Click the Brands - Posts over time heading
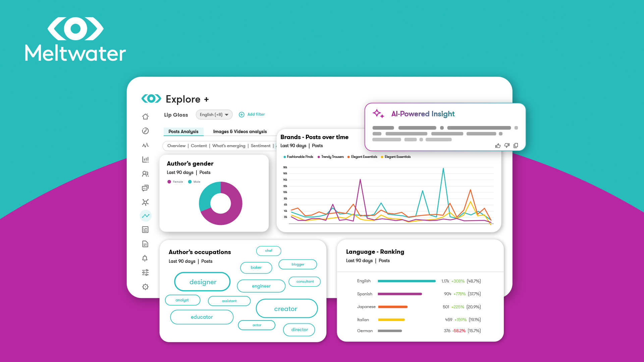 [x=314, y=137]
